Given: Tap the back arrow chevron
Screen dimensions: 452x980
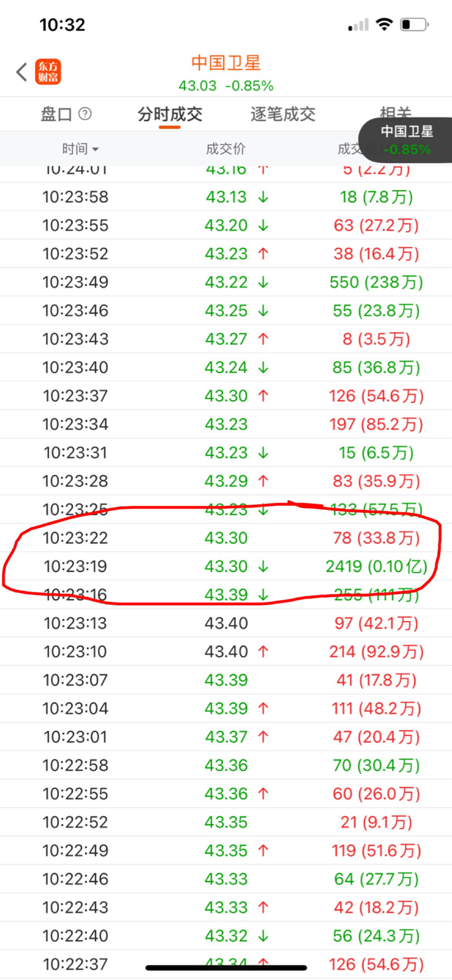Looking at the screenshot, I should [x=22, y=72].
